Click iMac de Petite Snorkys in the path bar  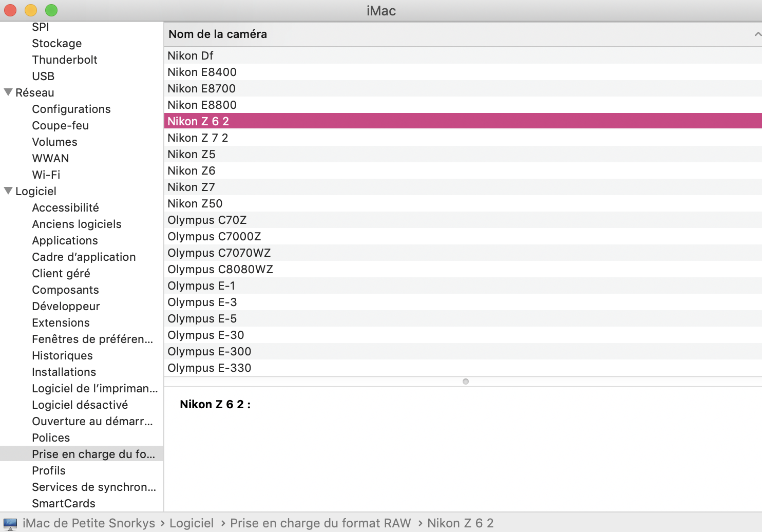pyautogui.click(x=89, y=523)
